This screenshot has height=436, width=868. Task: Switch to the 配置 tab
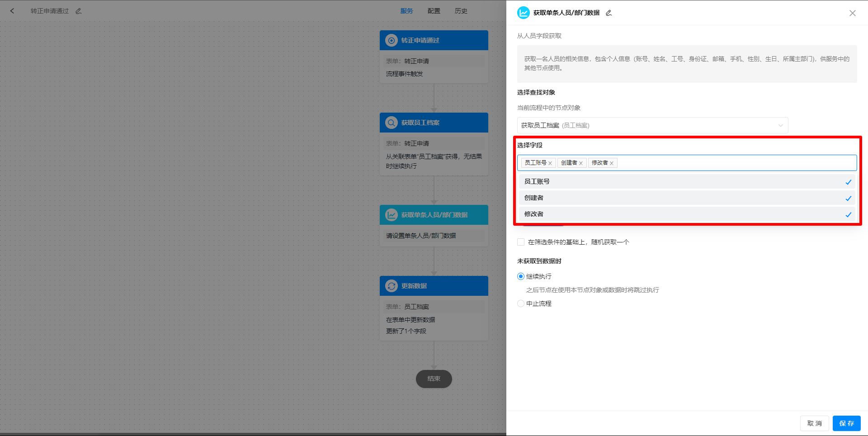coord(434,10)
